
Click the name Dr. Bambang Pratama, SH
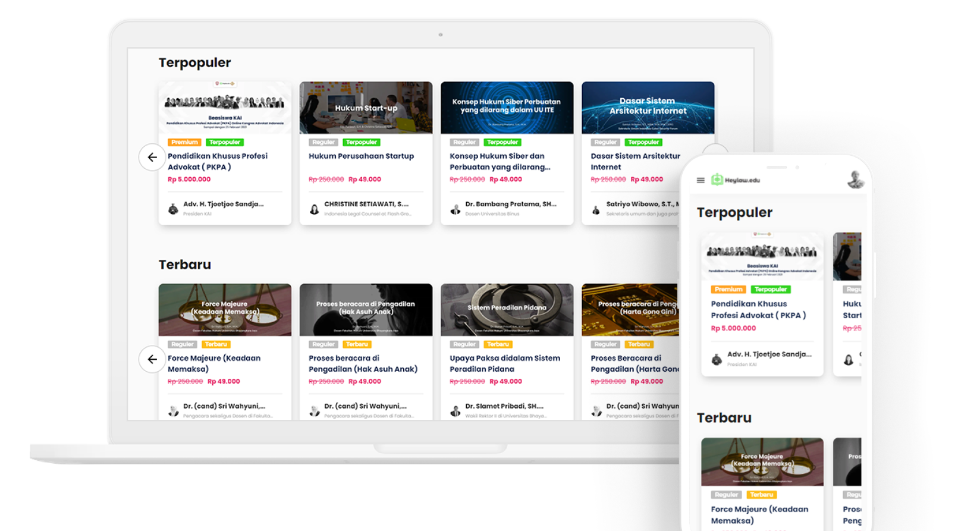pyautogui.click(x=511, y=204)
